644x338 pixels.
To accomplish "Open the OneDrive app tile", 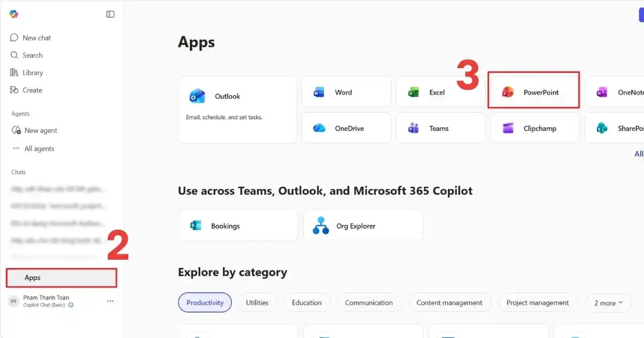I will (346, 128).
